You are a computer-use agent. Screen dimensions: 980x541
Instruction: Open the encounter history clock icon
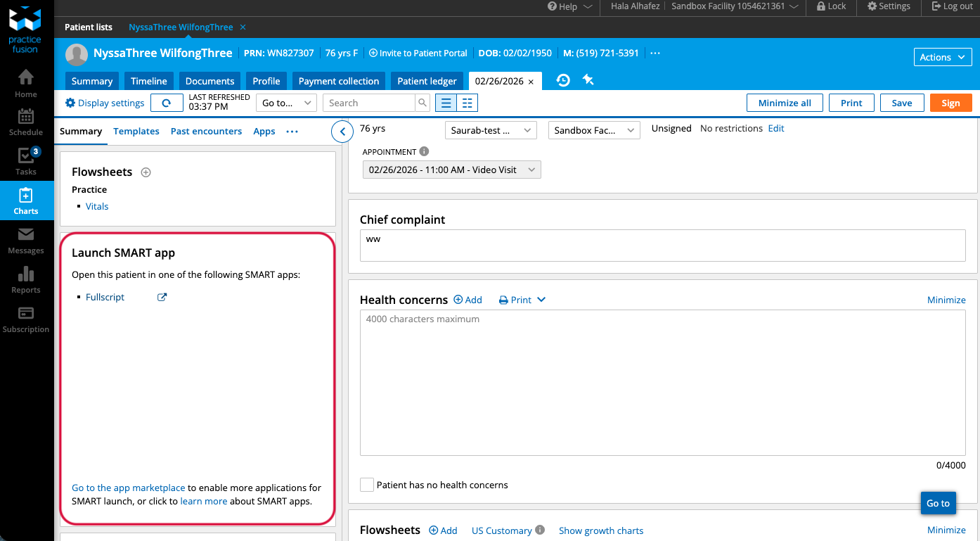coord(563,80)
